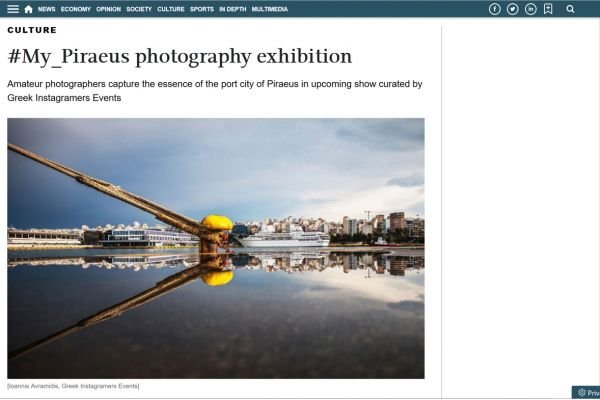
Task: Click the #My_Piraeus photography exhibition headline
Action: (x=180, y=56)
